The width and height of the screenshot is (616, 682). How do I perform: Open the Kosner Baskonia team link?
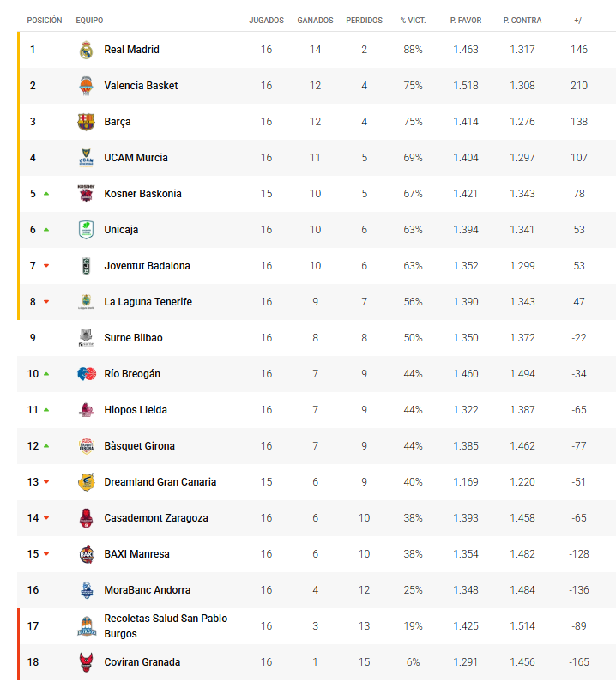coord(142,194)
